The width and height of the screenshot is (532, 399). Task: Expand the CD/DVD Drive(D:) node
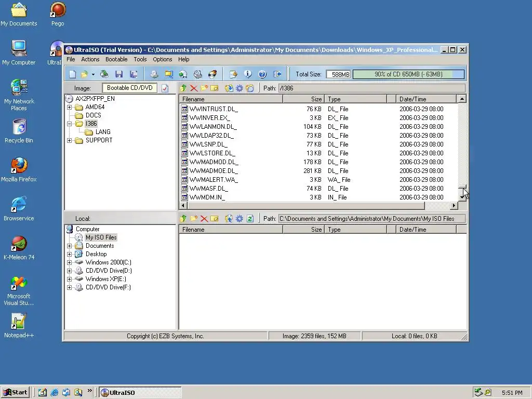point(70,271)
